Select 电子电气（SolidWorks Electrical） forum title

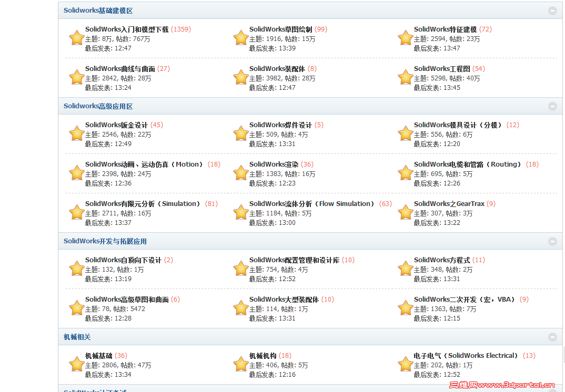[467, 355]
